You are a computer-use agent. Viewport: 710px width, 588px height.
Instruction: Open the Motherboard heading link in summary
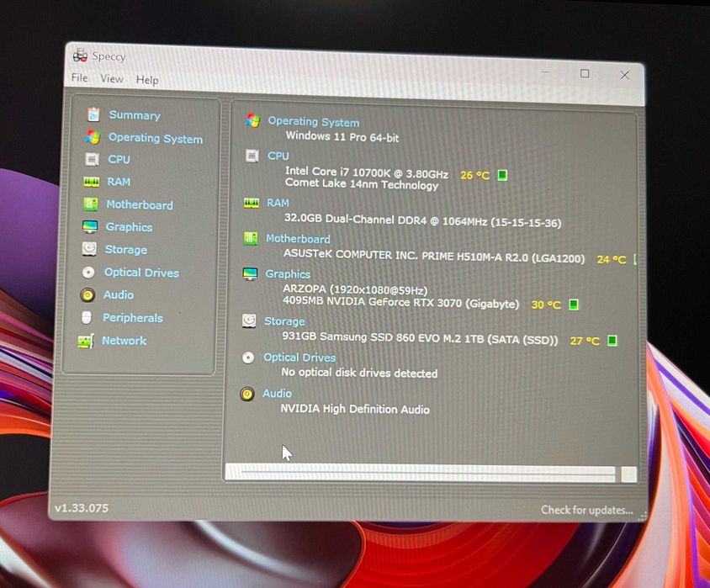click(298, 239)
